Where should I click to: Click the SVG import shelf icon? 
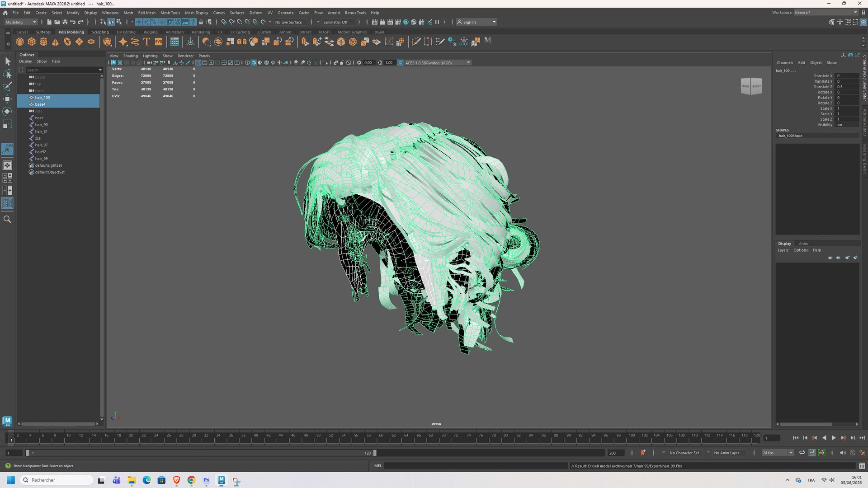[158, 42]
